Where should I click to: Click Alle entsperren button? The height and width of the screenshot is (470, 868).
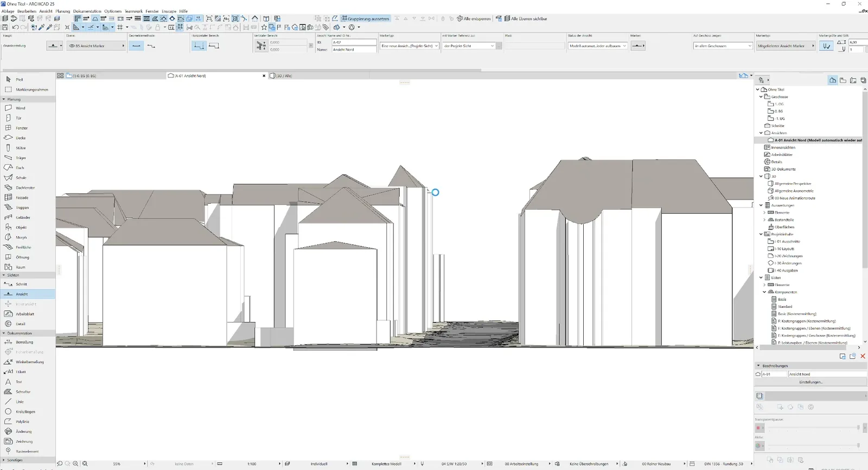click(x=474, y=18)
